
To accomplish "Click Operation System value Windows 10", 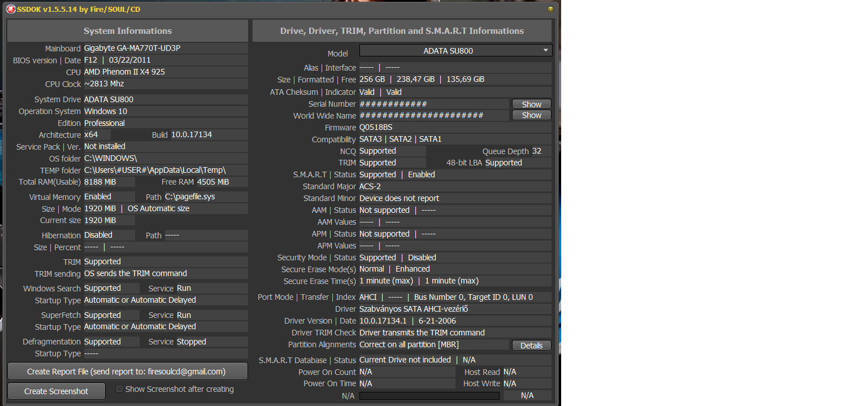I will (166, 111).
